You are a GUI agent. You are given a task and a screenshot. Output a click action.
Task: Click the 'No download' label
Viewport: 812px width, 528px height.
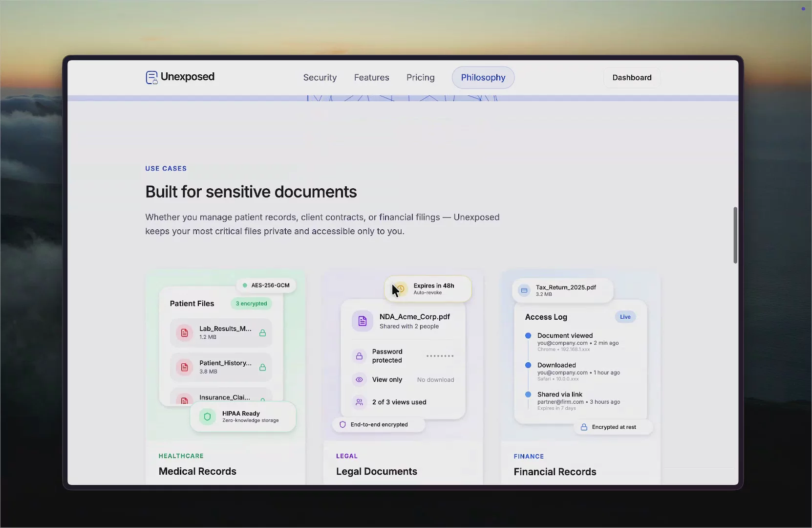(436, 380)
